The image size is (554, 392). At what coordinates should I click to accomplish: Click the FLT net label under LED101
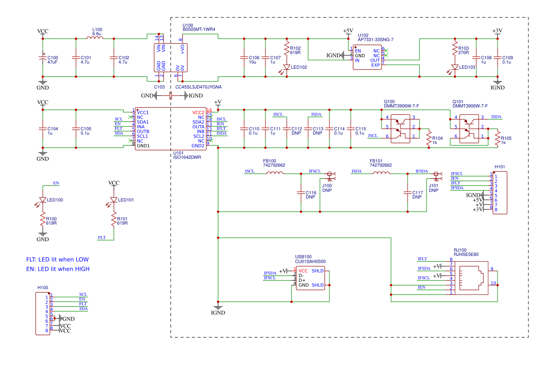click(x=101, y=237)
